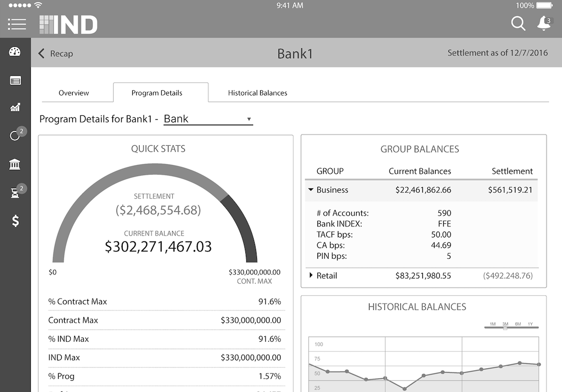Click the last data point on the chart
Image resolution: width=562 pixels, height=392 pixels.
(x=539, y=364)
